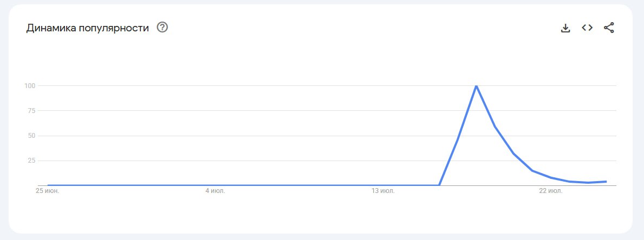
Task: Click the 50 value on the Y axis
Action: click(31, 136)
